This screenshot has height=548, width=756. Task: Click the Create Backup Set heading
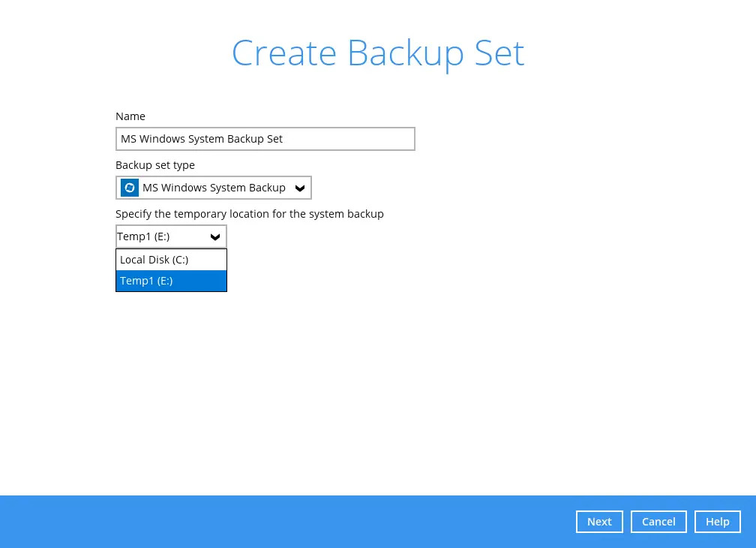(x=377, y=53)
